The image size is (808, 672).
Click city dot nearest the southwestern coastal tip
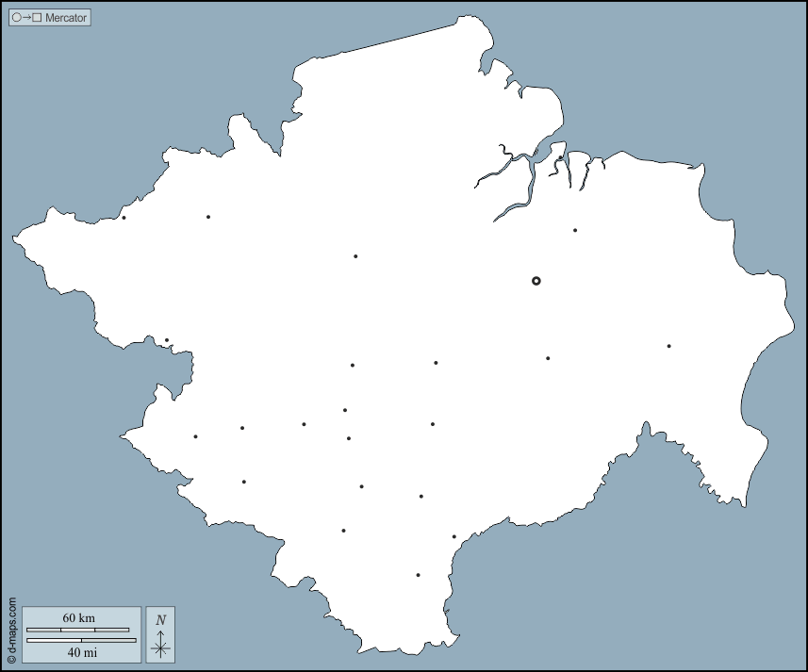(x=195, y=436)
